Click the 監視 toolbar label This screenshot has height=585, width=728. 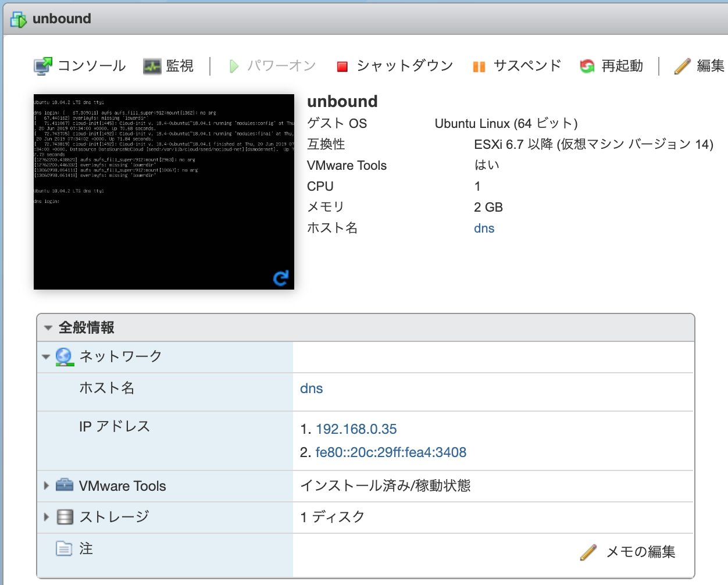point(180,66)
